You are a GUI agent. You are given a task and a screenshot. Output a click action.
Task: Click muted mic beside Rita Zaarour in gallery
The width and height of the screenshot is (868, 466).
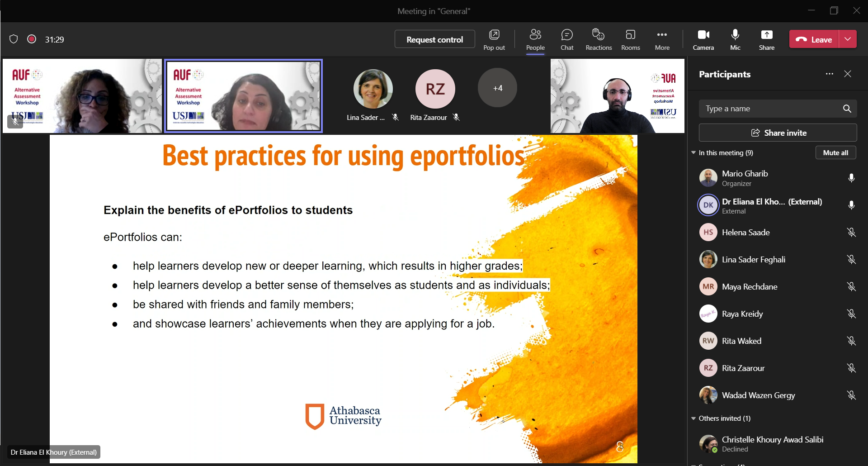pos(457,117)
